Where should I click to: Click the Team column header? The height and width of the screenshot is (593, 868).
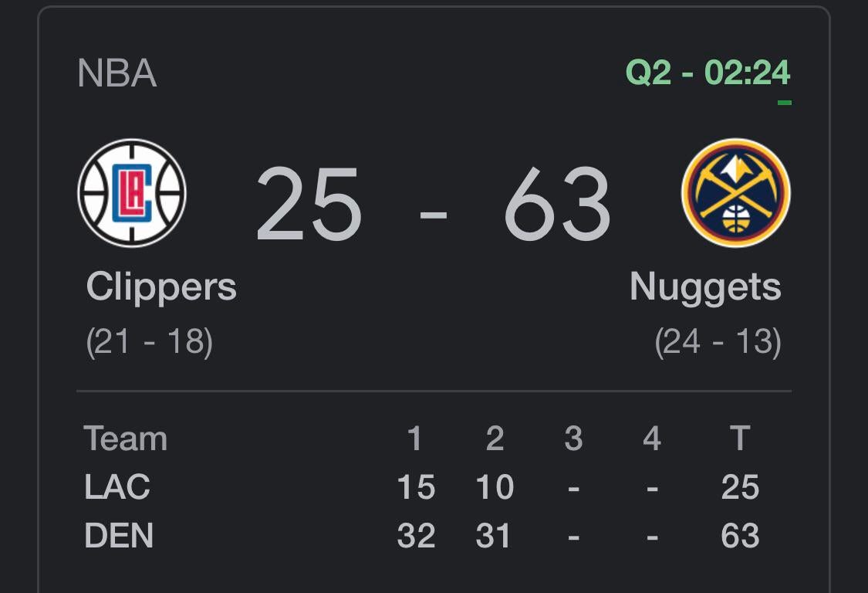coord(125,439)
